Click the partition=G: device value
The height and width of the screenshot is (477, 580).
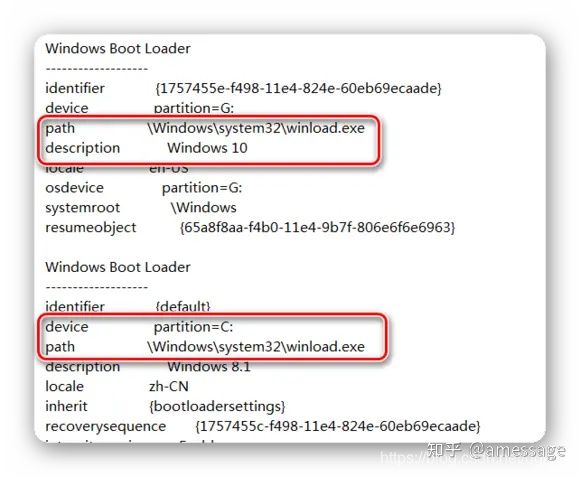tap(194, 108)
